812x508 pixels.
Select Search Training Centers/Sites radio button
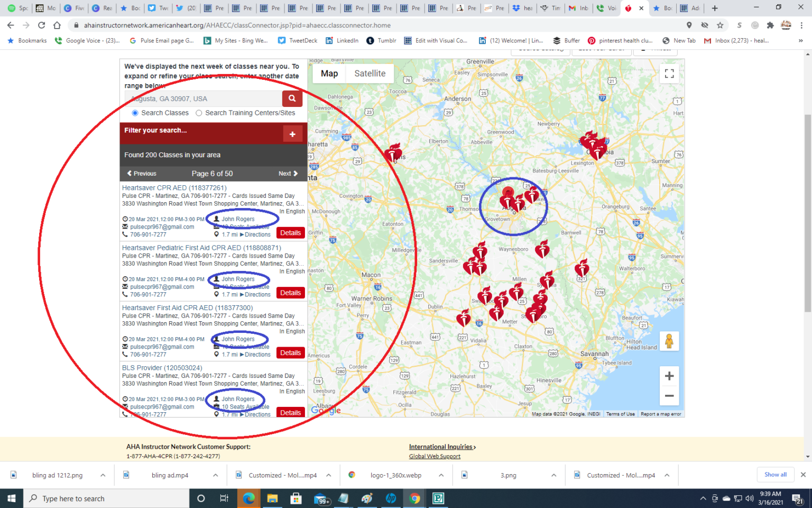click(199, 113)
